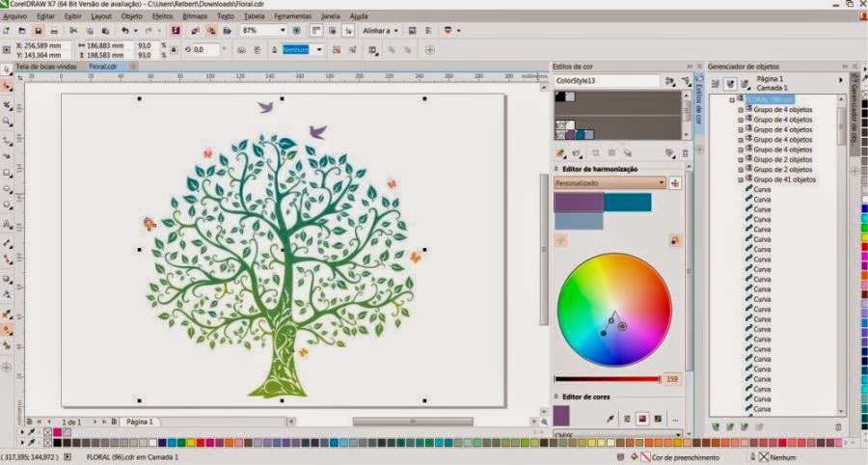Click the Paste icon in toolbar
The width and height of the screenshot is (868, 465).
(106, 31)
